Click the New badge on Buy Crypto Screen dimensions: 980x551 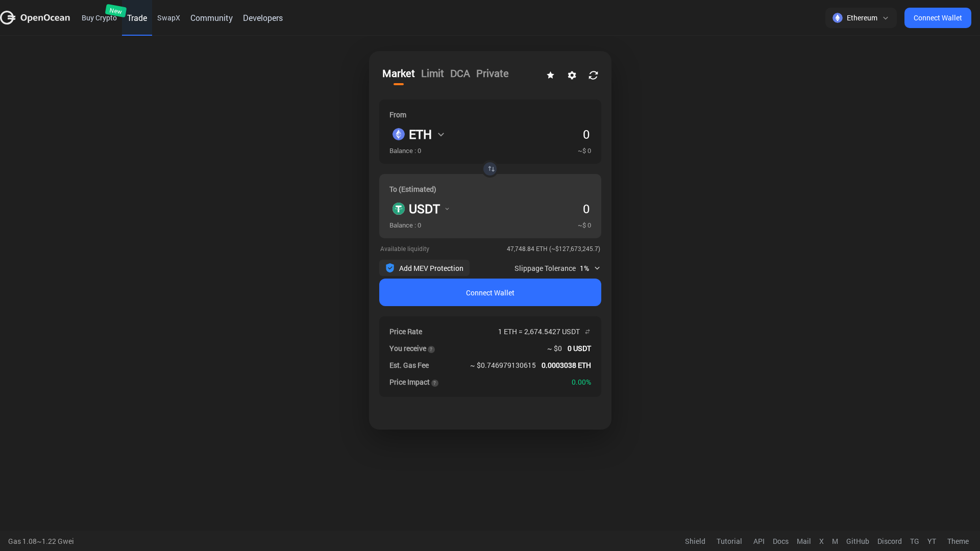point(116,11)
